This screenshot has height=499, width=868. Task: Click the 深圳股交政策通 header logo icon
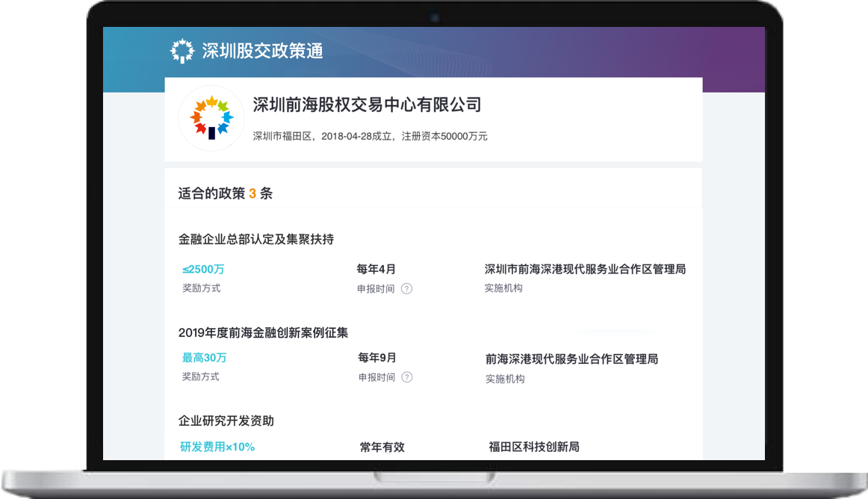point(182,51)
